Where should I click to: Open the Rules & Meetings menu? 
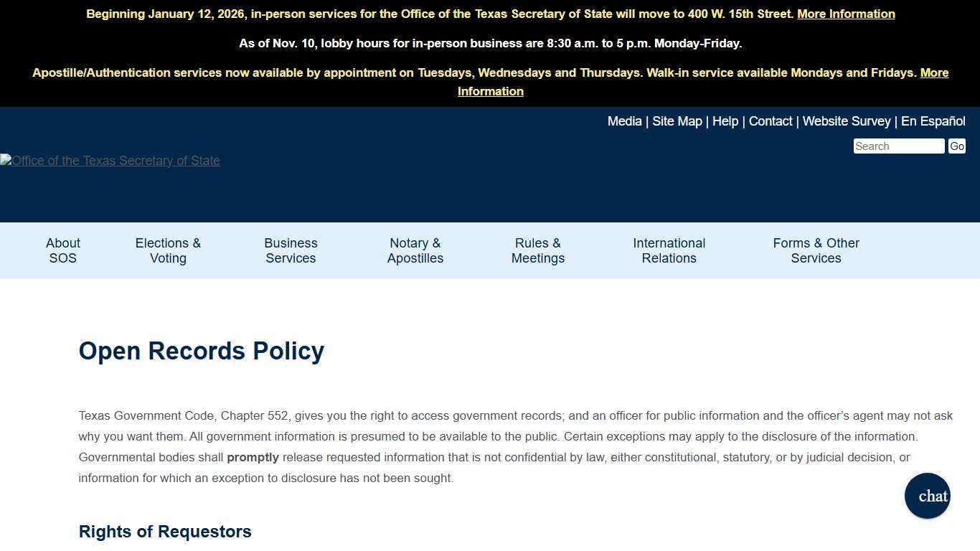pyautogui.click(x=537, y=250)
